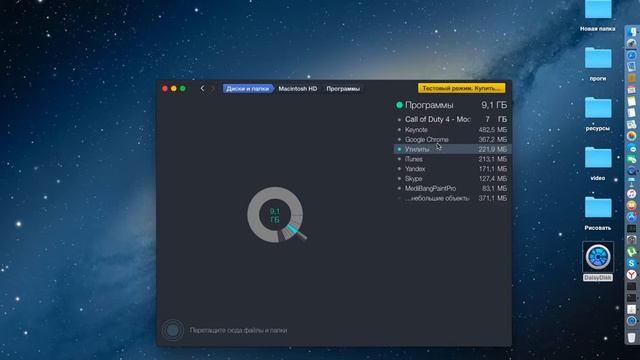Click the highlighted cyan chart segment
Viewport: 640px width, 360px height.
[293, 230]
